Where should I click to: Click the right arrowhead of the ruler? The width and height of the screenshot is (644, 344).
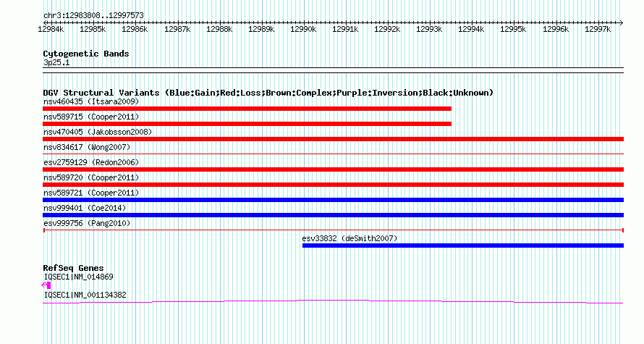point(622,22)
